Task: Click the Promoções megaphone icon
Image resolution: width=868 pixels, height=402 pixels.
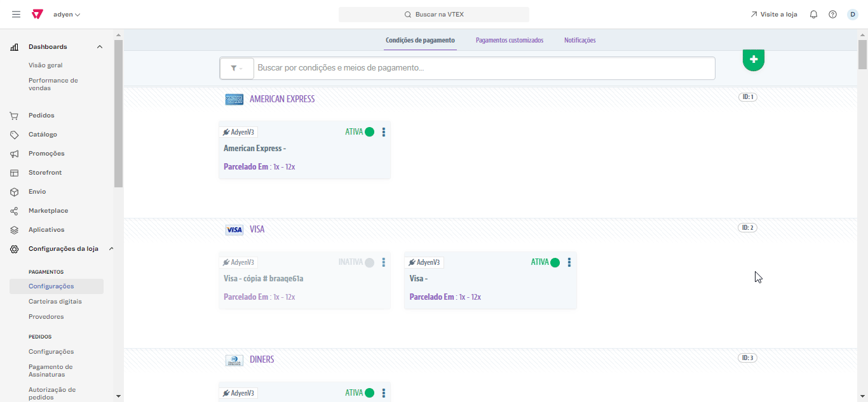Action: pos(14,154)
